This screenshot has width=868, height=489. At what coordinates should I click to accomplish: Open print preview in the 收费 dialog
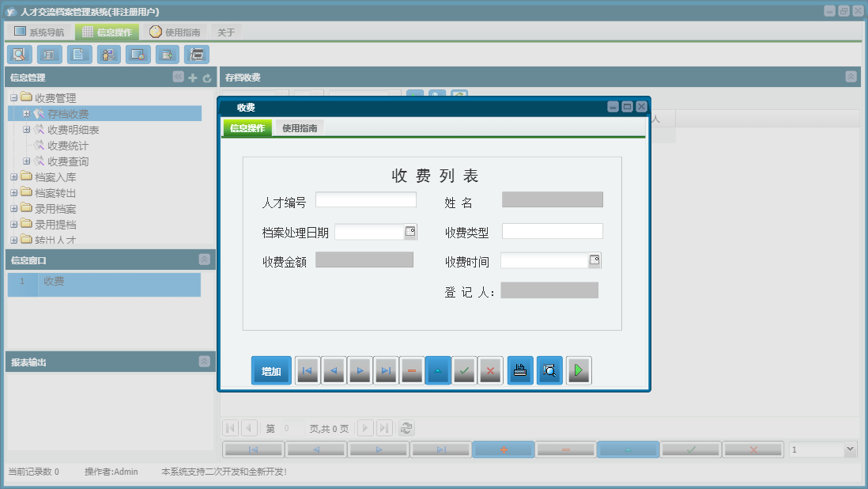(x=549, y=370)
